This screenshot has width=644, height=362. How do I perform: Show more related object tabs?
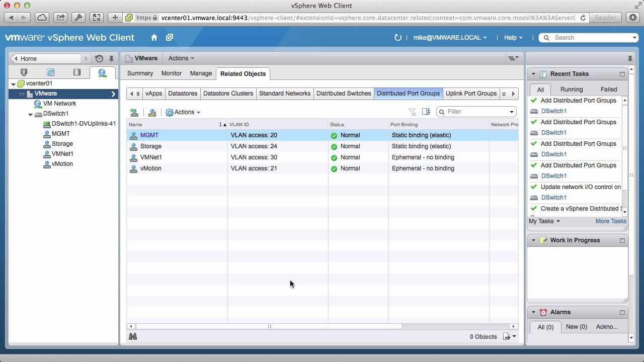[x=504, y=94]
